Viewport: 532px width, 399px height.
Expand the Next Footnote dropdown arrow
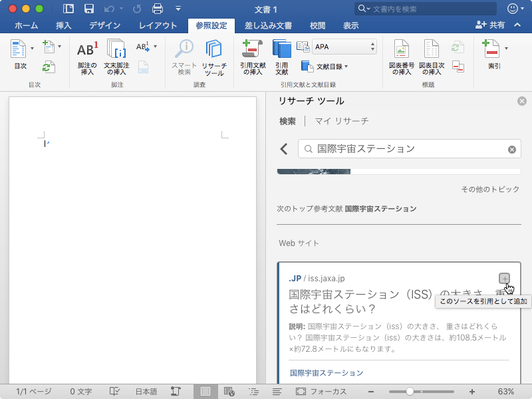click(155, 47)
